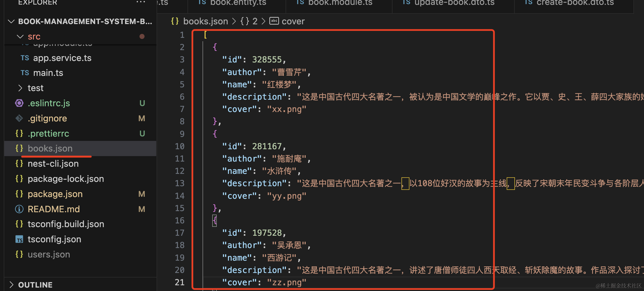Click the ESLint icon beside .eslintrc.js
The width and height of the screenshot is (644, 291).
coord(19,103)
